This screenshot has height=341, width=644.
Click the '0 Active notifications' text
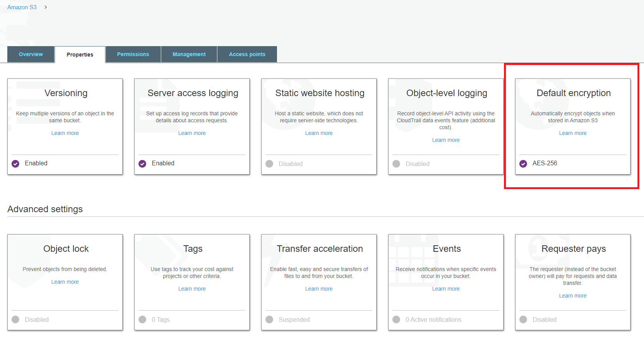point(433,319)
